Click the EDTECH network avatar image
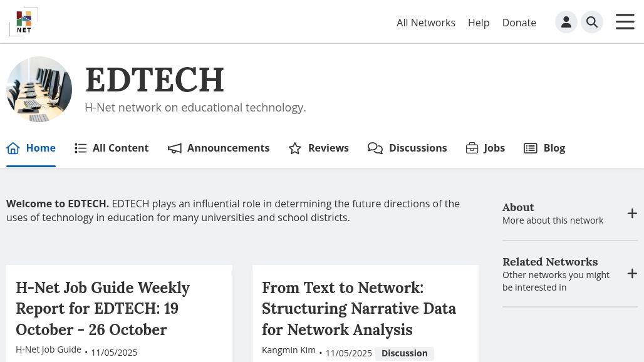This screenshot has width=644, height=362. coord(39,90)
